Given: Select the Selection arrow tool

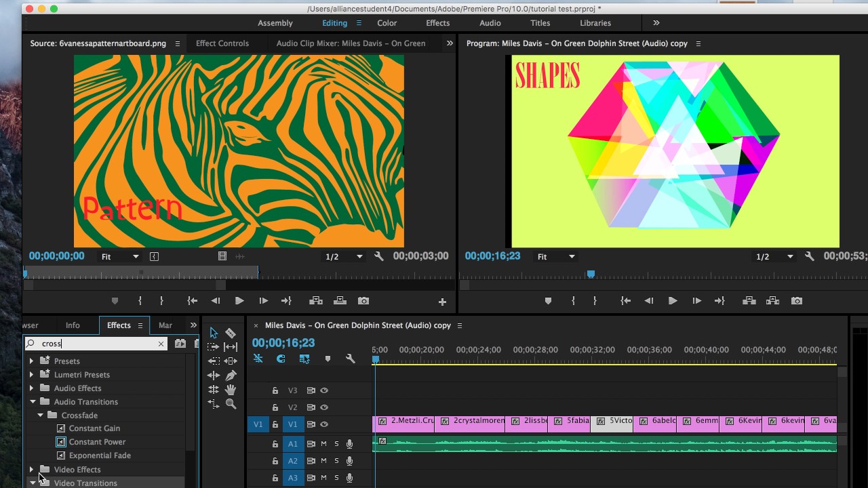Looking at the screenshot, I should point(214,333).
